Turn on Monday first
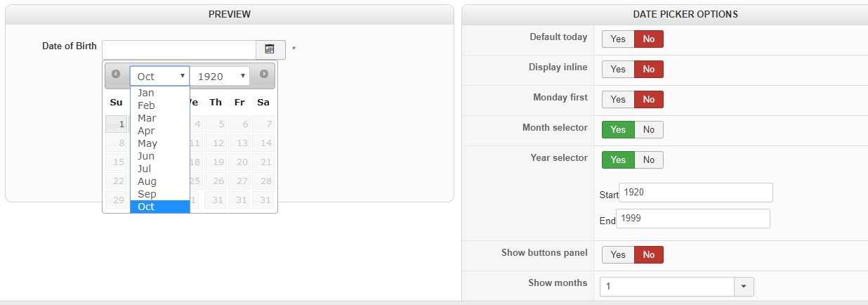This screenshot has height=305, width=868. [x=618, y=100]
